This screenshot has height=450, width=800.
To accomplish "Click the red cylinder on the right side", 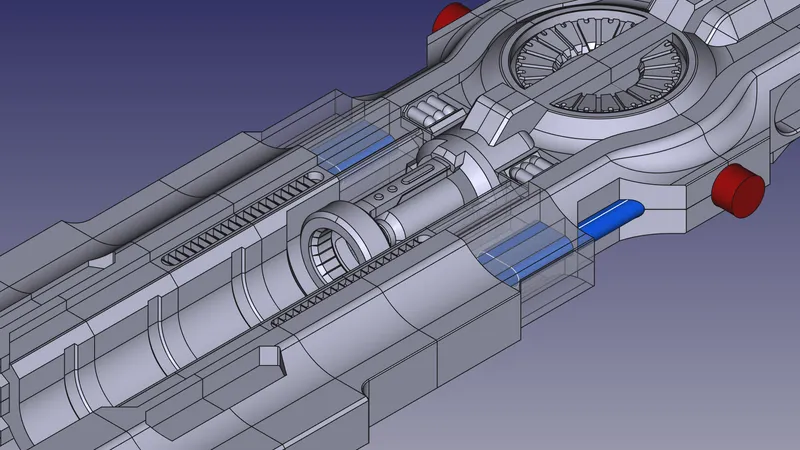I will [x=737, y=190].
